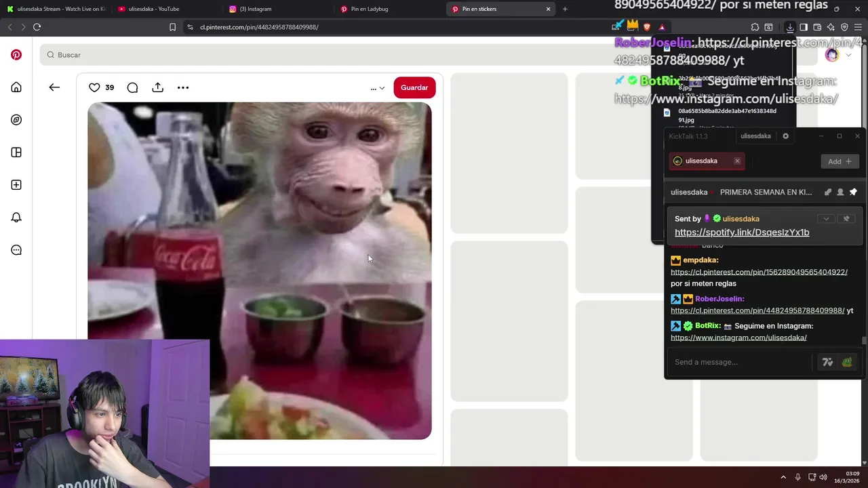Focus the Send a message input in KickTalk
The width and height of the screenshot is (868, 488).
(x=739, y=362)
